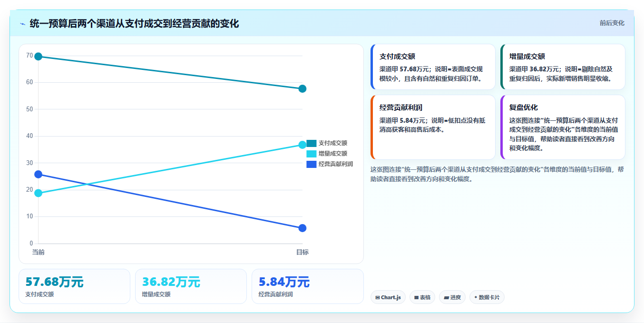This screenshot has width=644, height=323.
Task: Click the Chart.js tag chip
Action: (388, 297)
